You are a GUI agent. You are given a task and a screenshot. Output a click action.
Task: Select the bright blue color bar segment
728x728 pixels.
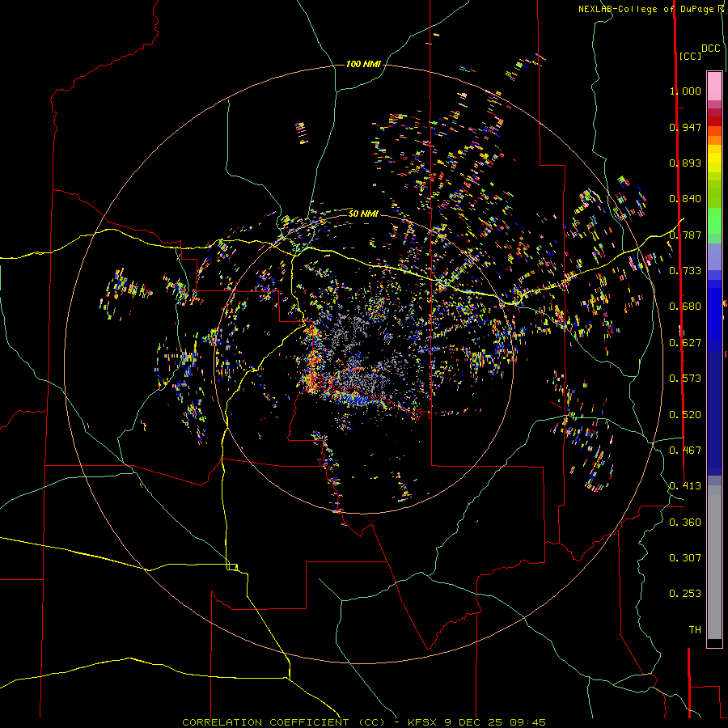click(714, 315)
